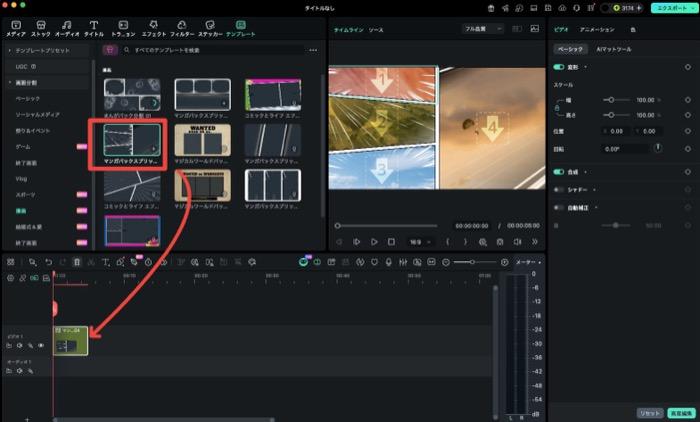Click the template search field

(x=214, y=50)
